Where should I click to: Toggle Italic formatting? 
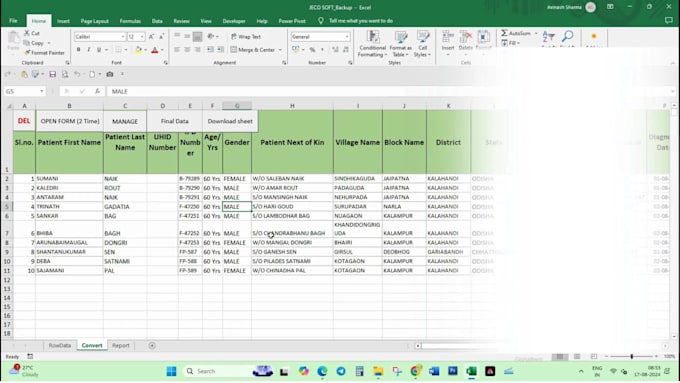click(89, 50)
